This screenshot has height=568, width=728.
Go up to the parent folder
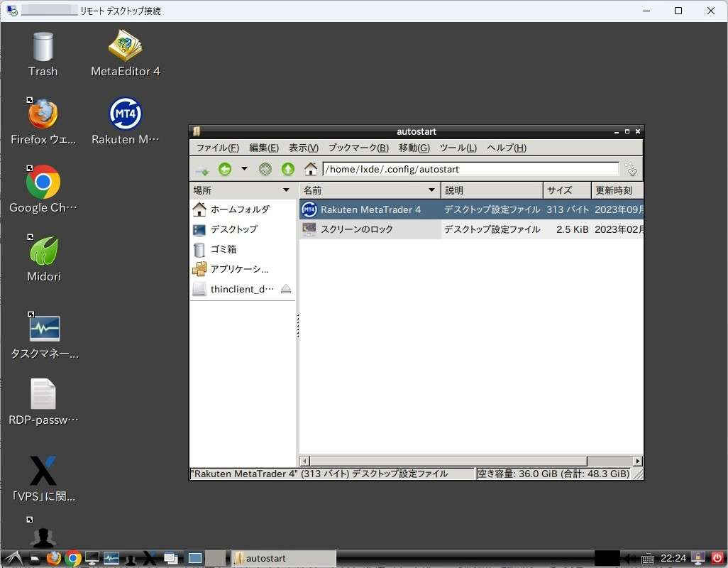click(288, 169)
